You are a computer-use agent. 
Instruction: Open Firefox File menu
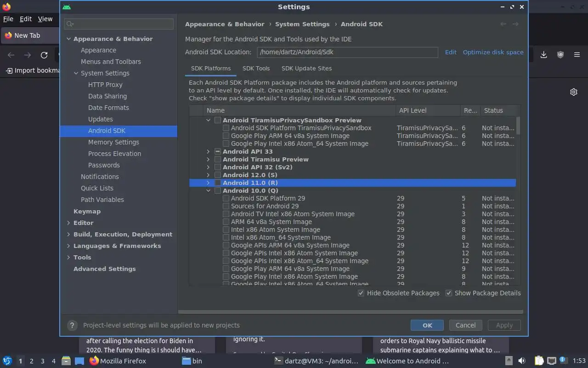tap(8, 19)
